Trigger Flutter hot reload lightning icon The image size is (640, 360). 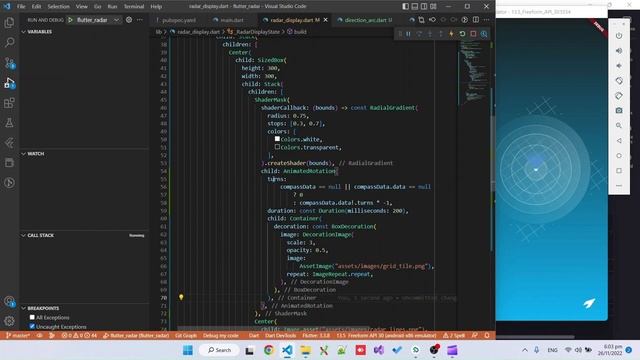coord(451,34)
